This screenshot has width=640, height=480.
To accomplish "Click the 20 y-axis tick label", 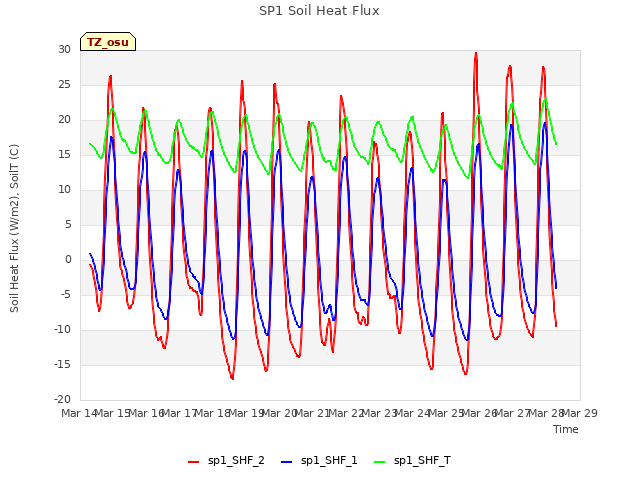I will (x=64, y=120).
